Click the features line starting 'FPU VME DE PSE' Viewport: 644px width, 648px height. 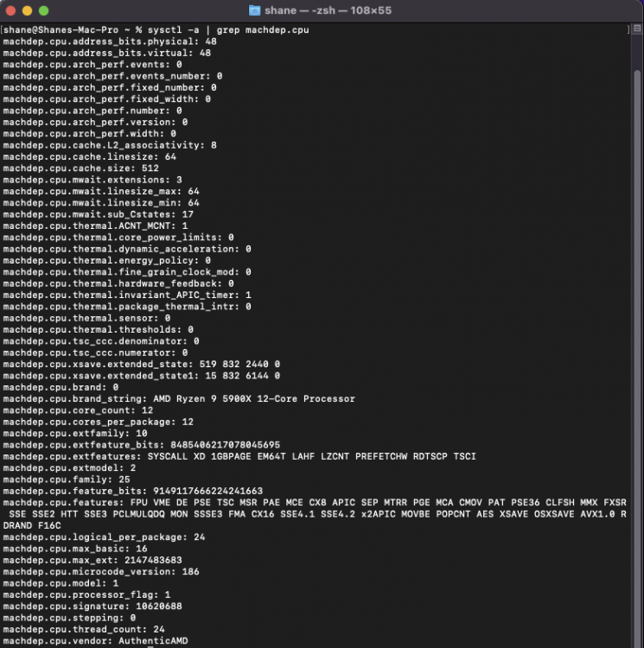315,504
